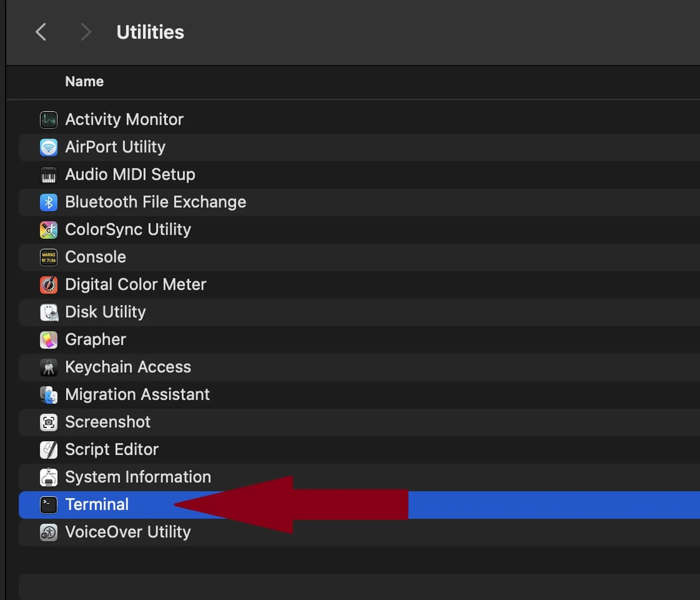Click the Terminal app icon
The image size is (700, 600).
click(49, 505)
